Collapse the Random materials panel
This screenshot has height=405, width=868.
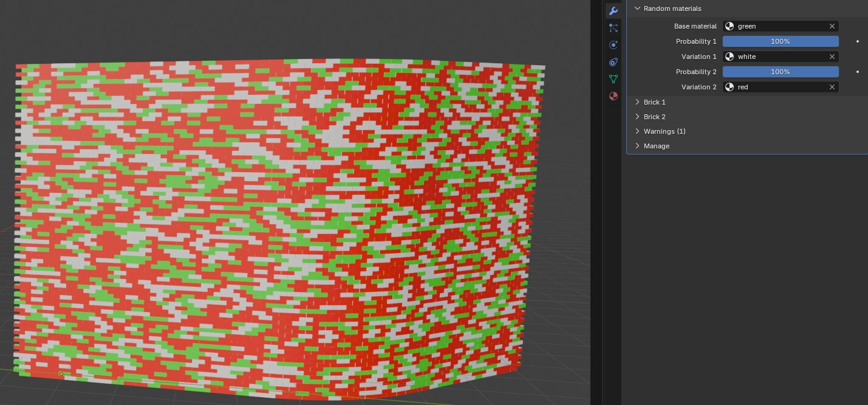tap(637, 9)
